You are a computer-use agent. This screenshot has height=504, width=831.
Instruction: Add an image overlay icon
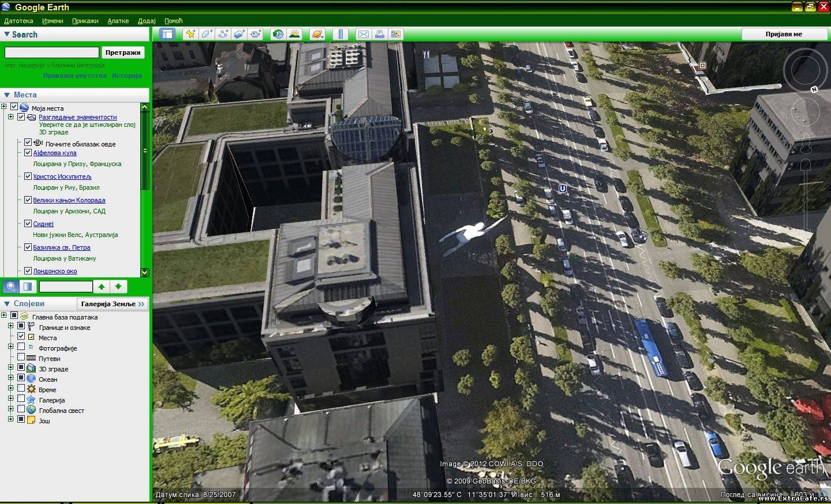pos(239,34)
